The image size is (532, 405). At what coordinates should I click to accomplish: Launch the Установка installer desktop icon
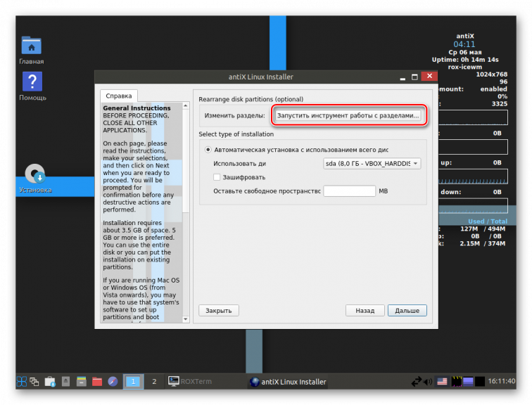(x=35, y=179)
